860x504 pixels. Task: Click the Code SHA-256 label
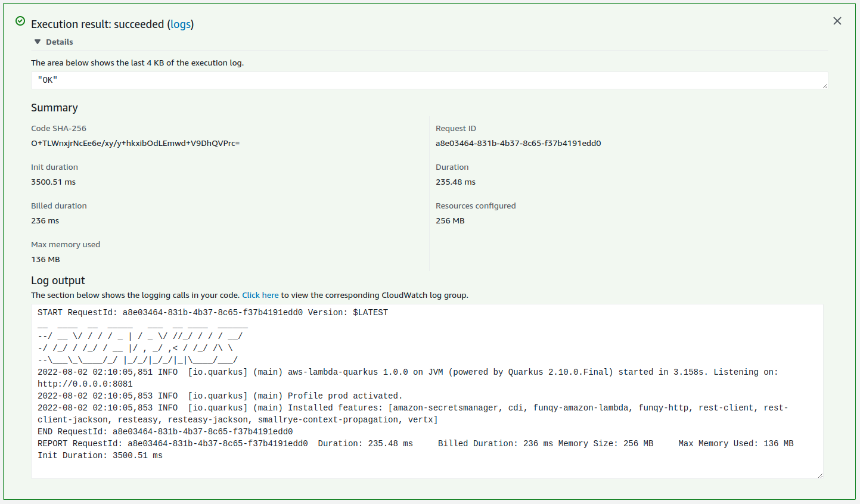point(58,128)
